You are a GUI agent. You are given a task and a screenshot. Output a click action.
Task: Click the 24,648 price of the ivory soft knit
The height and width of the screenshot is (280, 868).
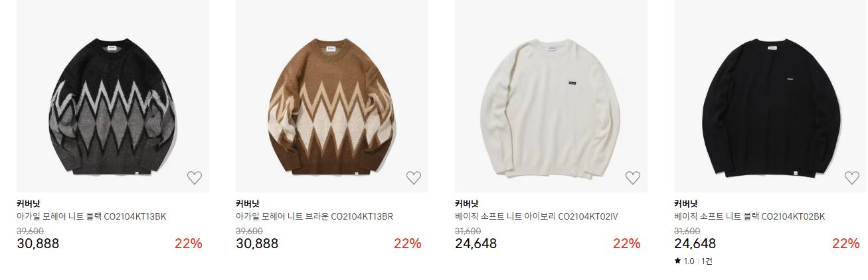[x=476, y=244]
